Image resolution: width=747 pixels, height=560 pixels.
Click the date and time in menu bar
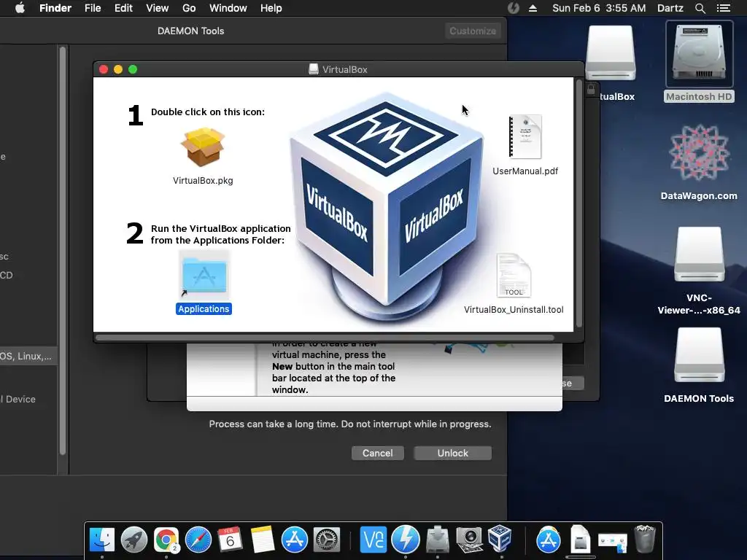(x=599, y=8)
